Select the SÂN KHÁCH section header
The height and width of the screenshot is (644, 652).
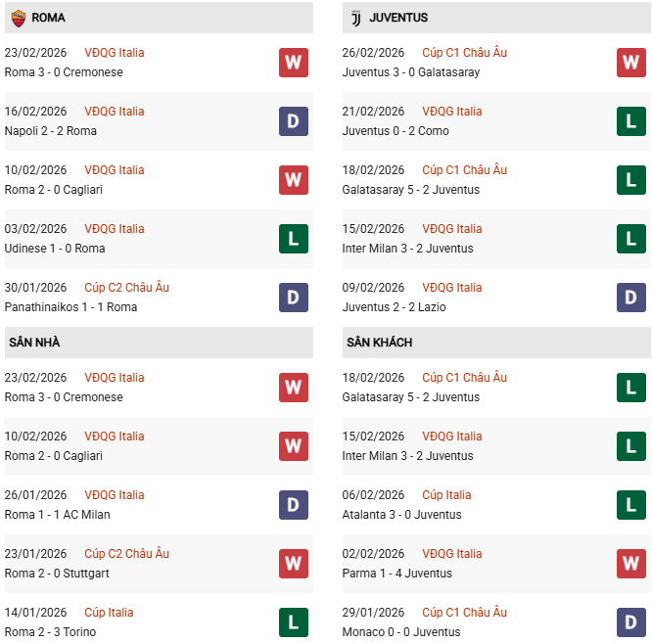379,343
